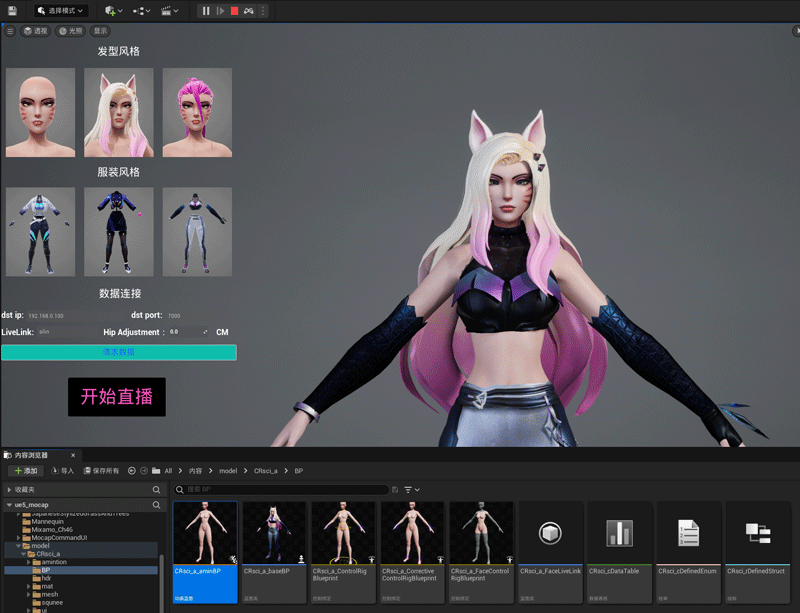Image resolution: width=800 pixels, height=613 pixels.
Task: Select the CRsci_cDefinedEnum asset
Action: [688, 552]
